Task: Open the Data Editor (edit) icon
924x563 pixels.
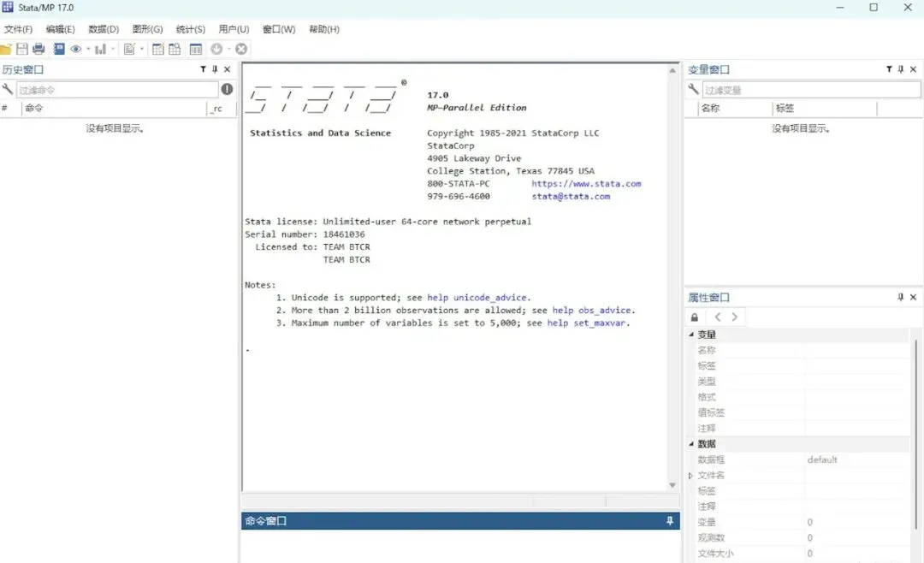Action: 158,49
